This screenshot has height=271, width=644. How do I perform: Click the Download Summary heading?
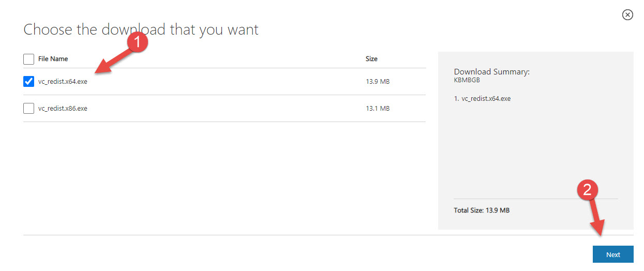coord(491,72)
